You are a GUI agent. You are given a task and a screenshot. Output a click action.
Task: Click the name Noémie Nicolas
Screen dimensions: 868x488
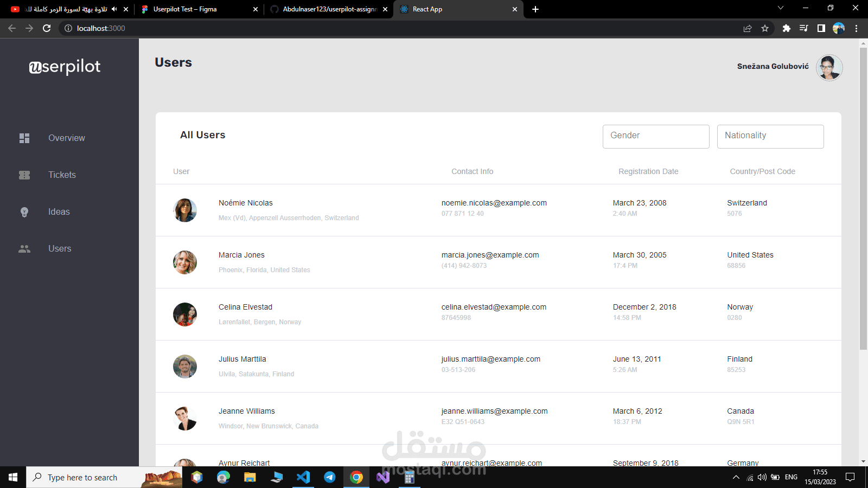coord(246,203)
